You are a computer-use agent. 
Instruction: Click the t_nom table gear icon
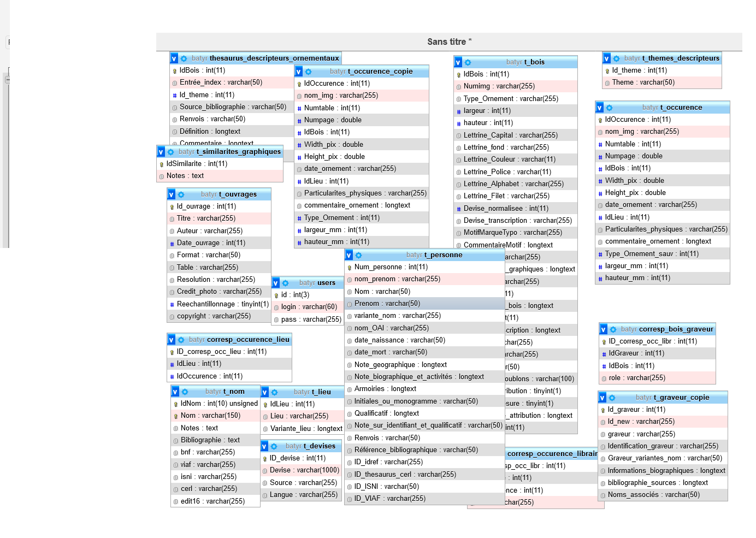[x=185, y=392]
